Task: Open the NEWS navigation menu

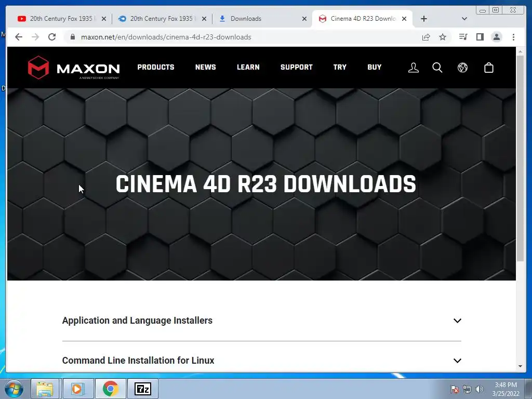Action: click(x=206, y=67)
